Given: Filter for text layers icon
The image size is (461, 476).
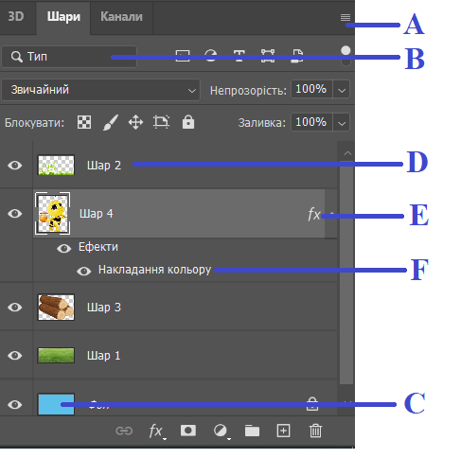Looking at the screenshot, I should tap(239, 56).
